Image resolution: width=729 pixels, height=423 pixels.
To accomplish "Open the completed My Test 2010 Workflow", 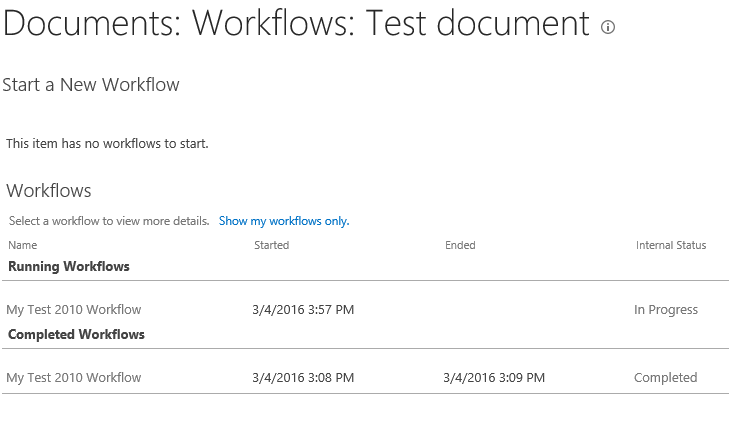I will click(x=74, y=378).
